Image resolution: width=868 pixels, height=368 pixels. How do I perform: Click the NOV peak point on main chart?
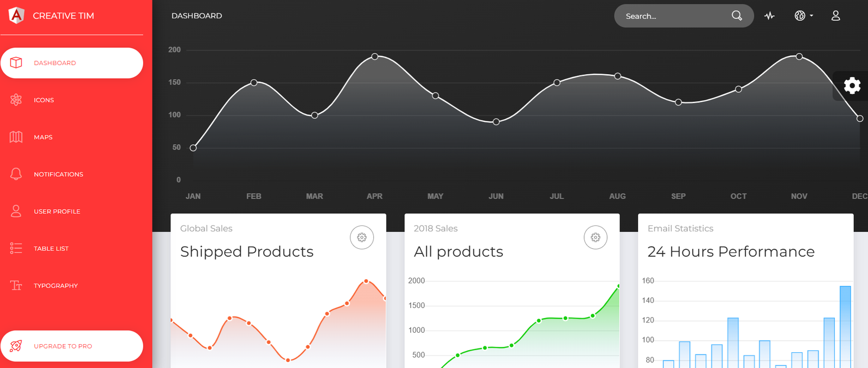pos(799,56)
